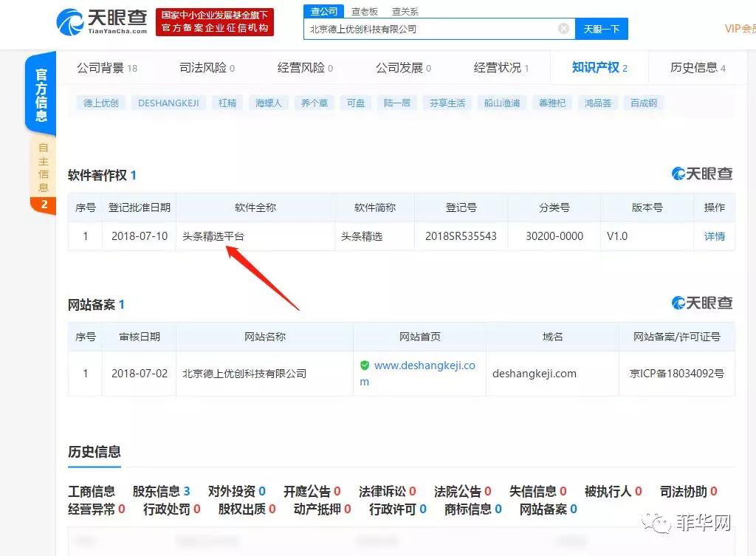Screen dimensions: 756x556
Task: Open the 工商信息 history item
Action: (92, 491)
